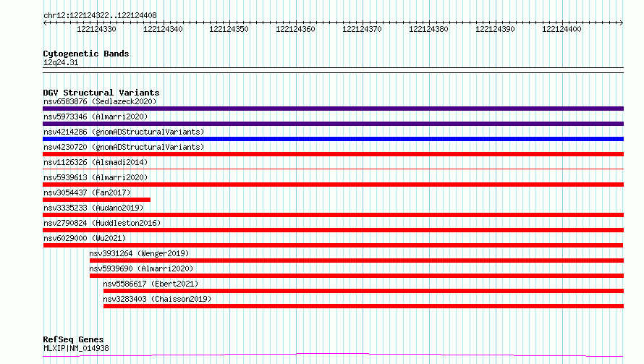Click the red bar under nsv6029000

click(333, 245)
